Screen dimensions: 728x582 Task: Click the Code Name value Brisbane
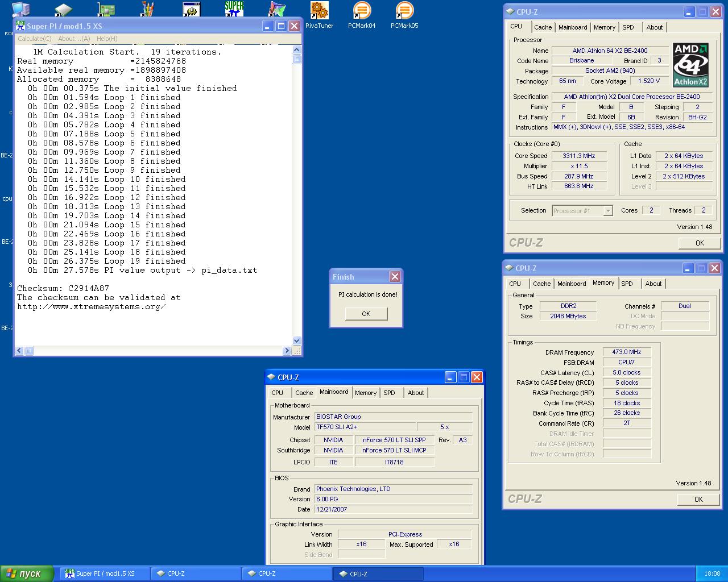(581, 60)
